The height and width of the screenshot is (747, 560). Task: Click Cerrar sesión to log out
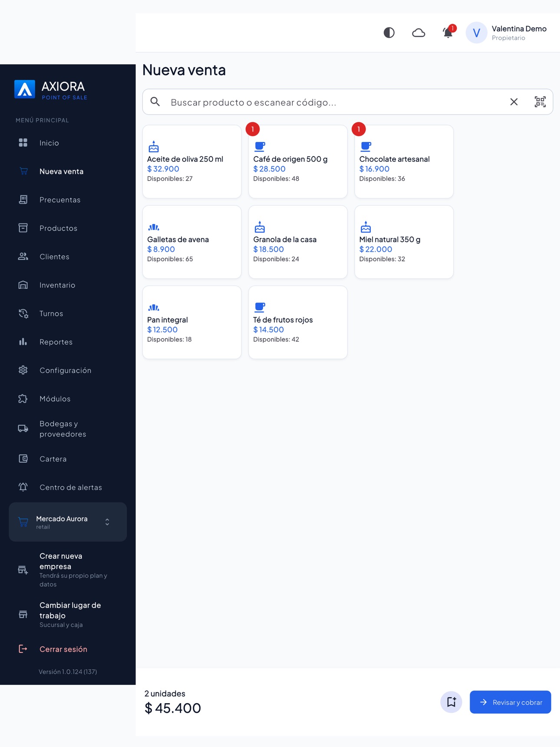click(x=68, y=649)
